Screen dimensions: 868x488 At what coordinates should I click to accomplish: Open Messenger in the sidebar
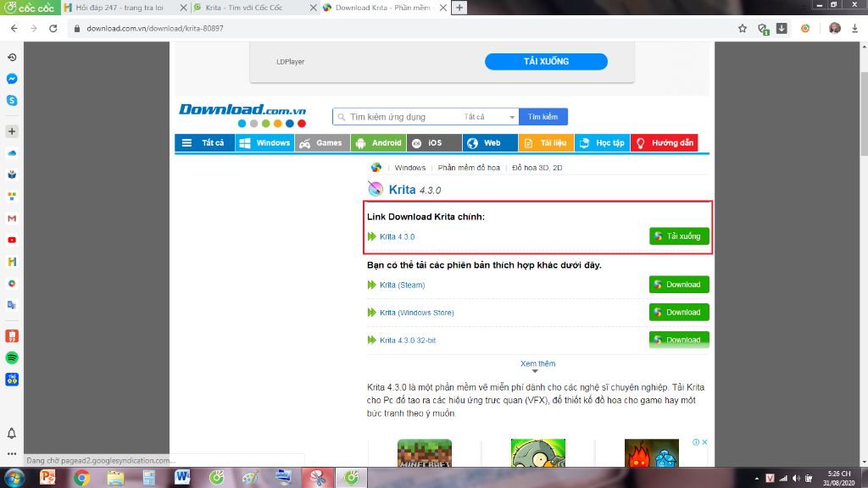tap(12, 79)
